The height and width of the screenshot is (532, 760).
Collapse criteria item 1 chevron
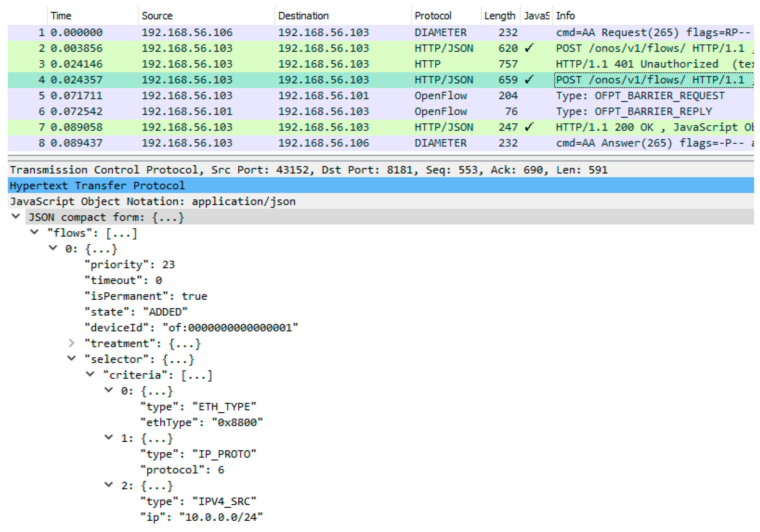[x=108, y=438]
